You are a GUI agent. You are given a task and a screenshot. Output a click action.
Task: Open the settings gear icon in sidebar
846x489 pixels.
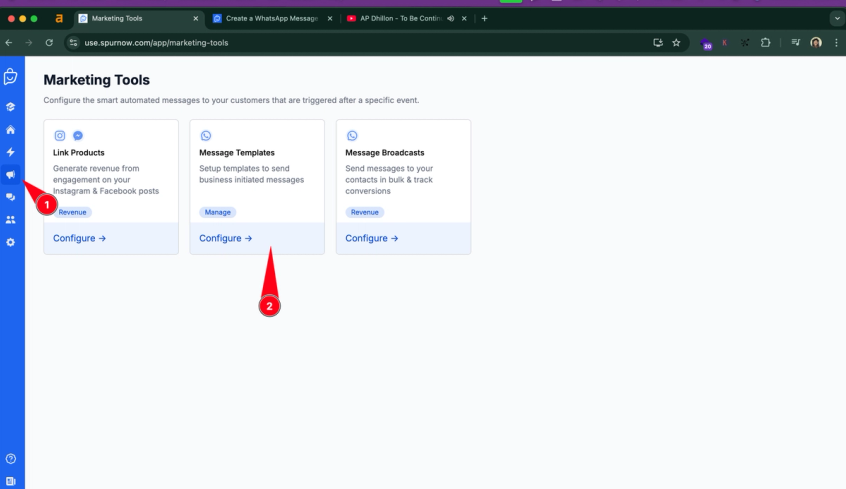[10, 242]
